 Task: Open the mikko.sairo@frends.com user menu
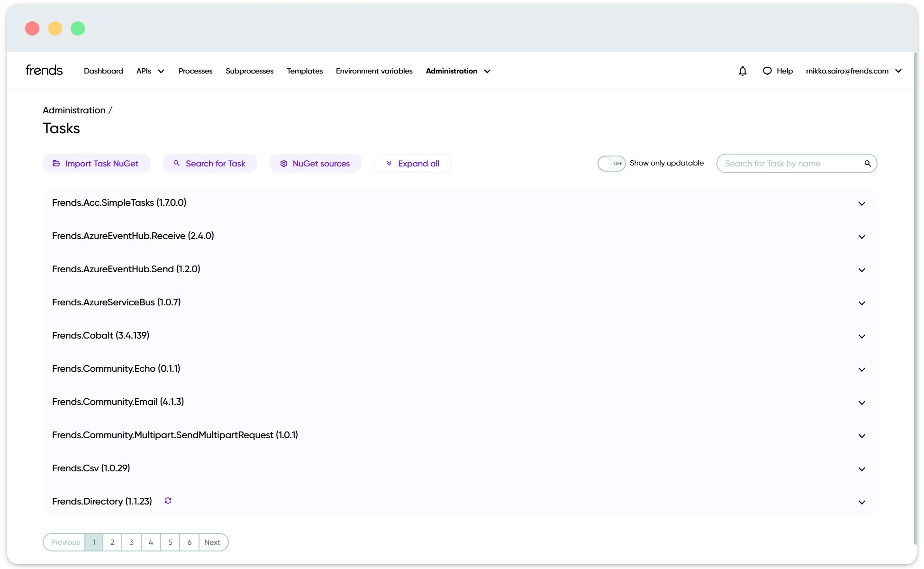[x=853, y=71]
